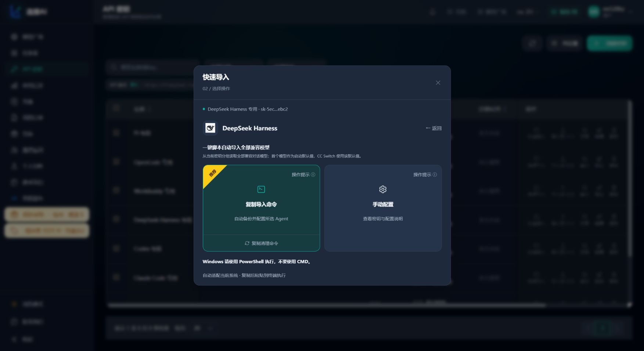644x351 pixels.
Task: Click the dialog title "快速导入"
Action: click(216, 77)
